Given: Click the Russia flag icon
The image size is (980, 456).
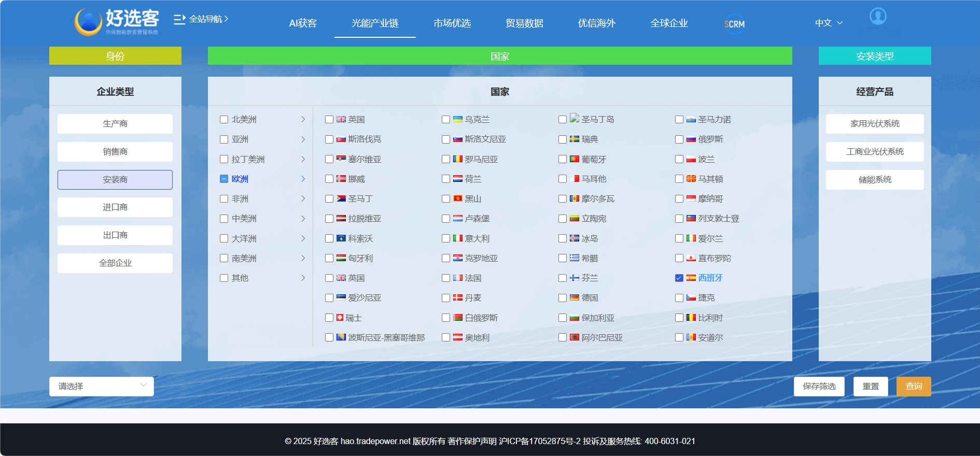Looking at the screenshot, I should click(691, 139).
